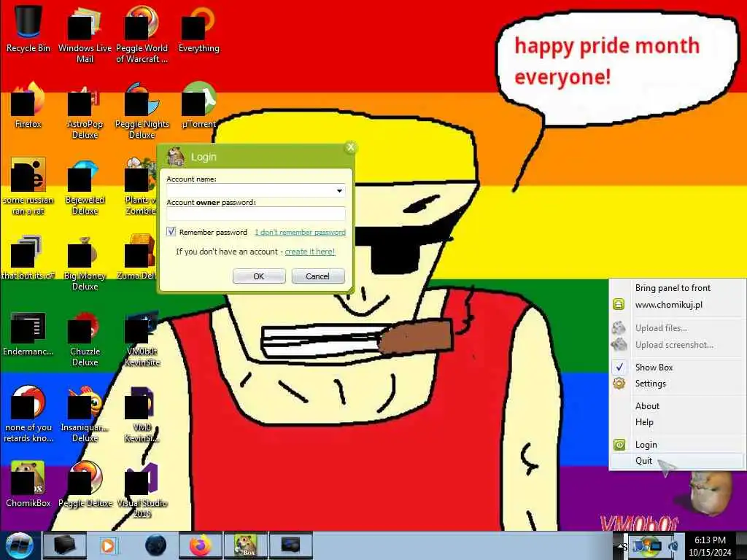Select the Firefox desktop shortcut
This screenshot has width=747, height=560.
click(28, 105)
